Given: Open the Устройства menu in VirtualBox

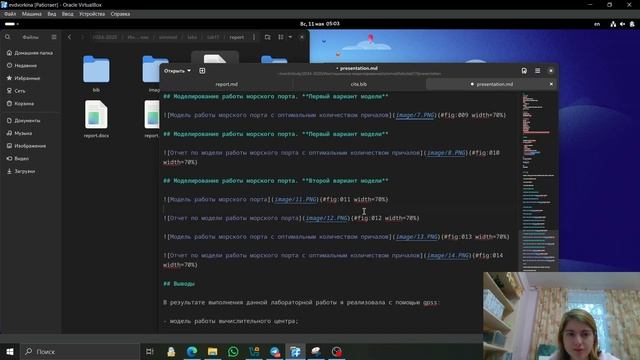Looking at the screenshot, I should 92,14.
